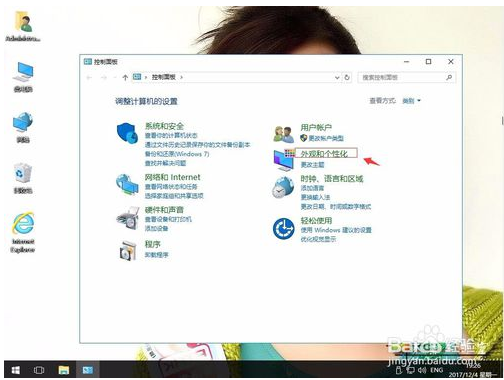Click the uninstall a program link
This screenshot has width=504, height=380.
[157, 255]
